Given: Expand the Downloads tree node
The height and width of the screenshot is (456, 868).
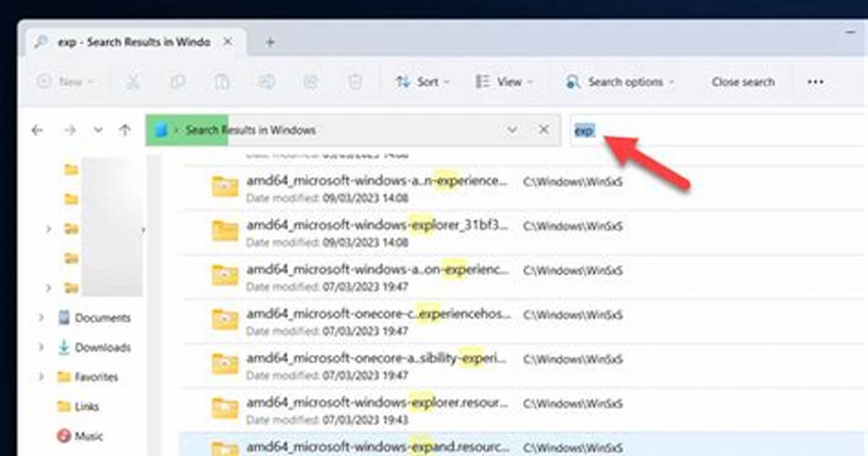Looking at the screenshot, I should (x=41, y=347).
